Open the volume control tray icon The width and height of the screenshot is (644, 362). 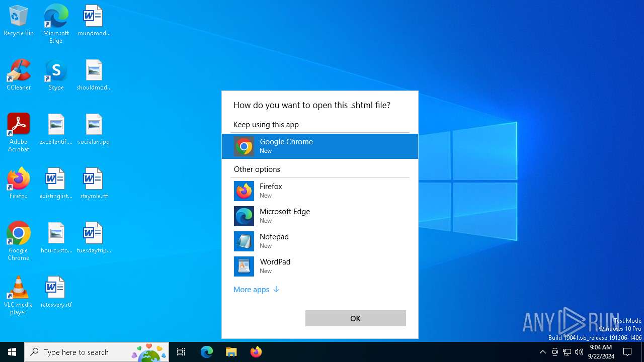(x=579, y=352)
